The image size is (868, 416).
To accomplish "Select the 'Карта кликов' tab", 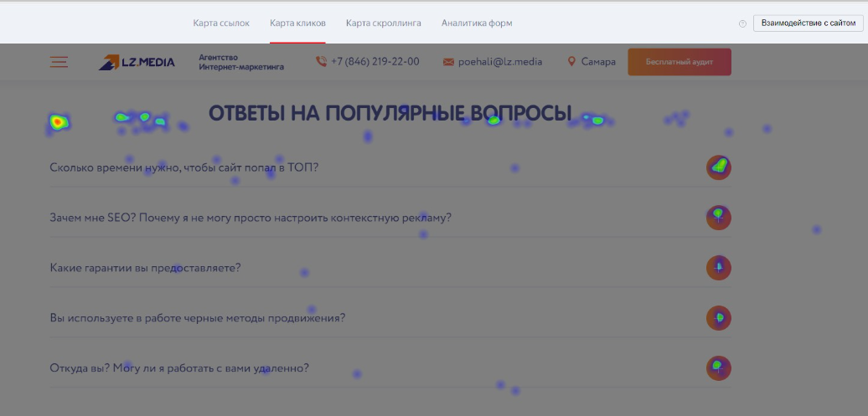I will (297, 23).
